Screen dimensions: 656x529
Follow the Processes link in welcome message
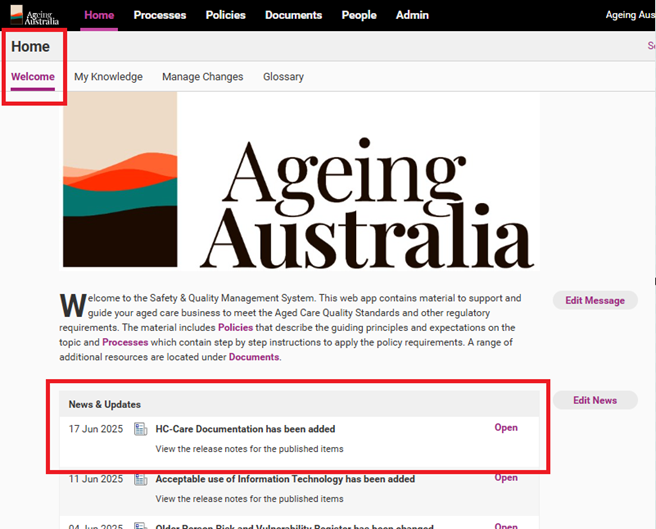pyautogui.click(x=125, y=342)
